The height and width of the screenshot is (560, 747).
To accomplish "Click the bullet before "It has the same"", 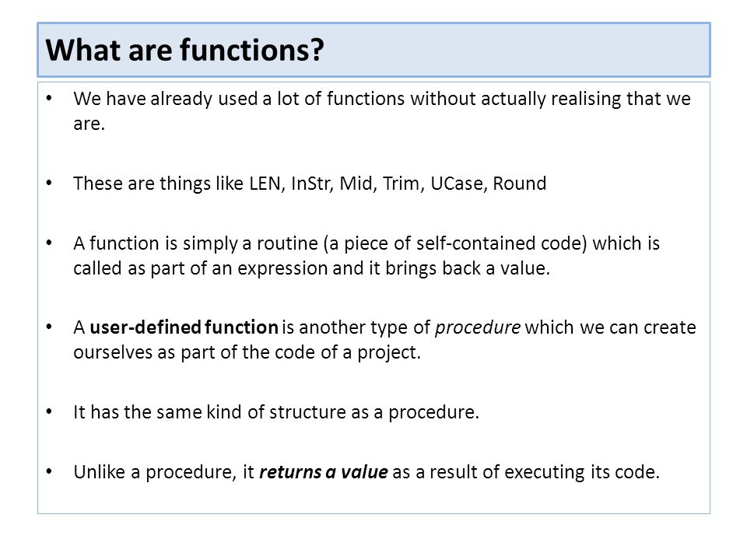I will pos(49,412).
